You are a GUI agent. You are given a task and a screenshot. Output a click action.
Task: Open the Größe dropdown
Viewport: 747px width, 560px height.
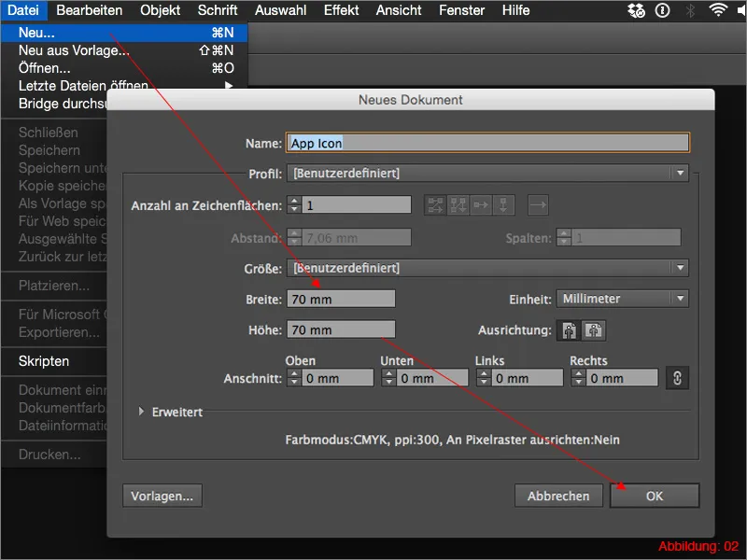(x=487, y=268)
